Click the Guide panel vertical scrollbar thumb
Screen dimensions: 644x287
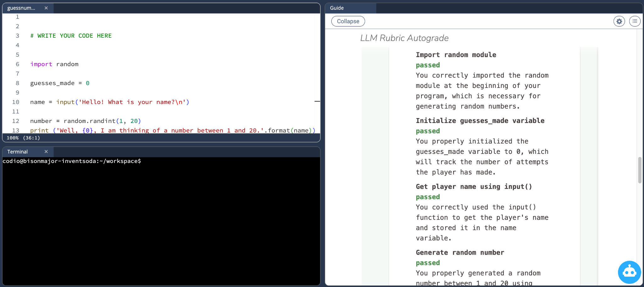coord(640,170)
